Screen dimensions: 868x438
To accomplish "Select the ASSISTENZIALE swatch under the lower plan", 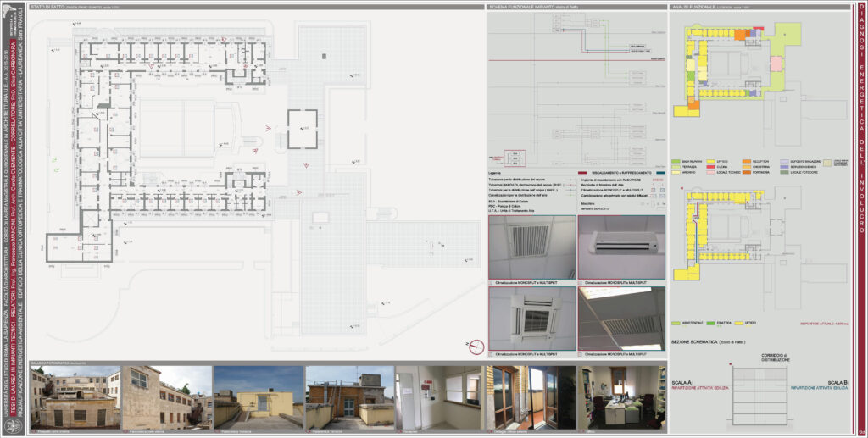I will coord(676,323).
